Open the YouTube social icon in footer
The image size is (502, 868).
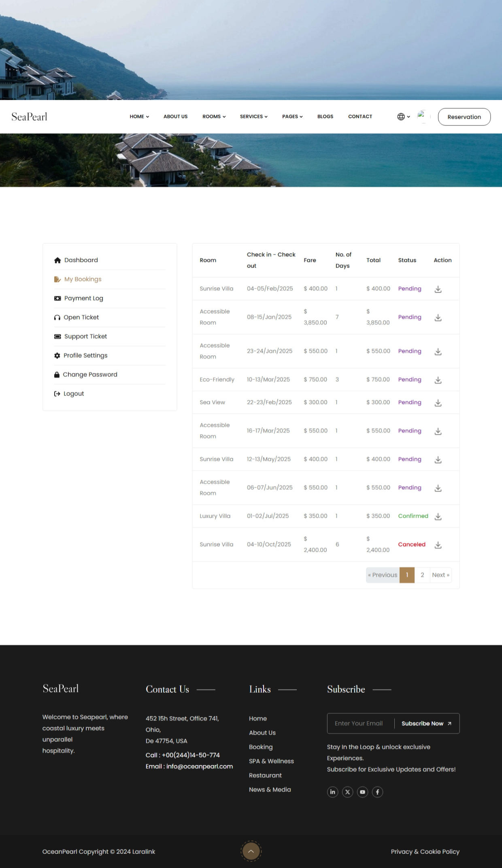362,792
